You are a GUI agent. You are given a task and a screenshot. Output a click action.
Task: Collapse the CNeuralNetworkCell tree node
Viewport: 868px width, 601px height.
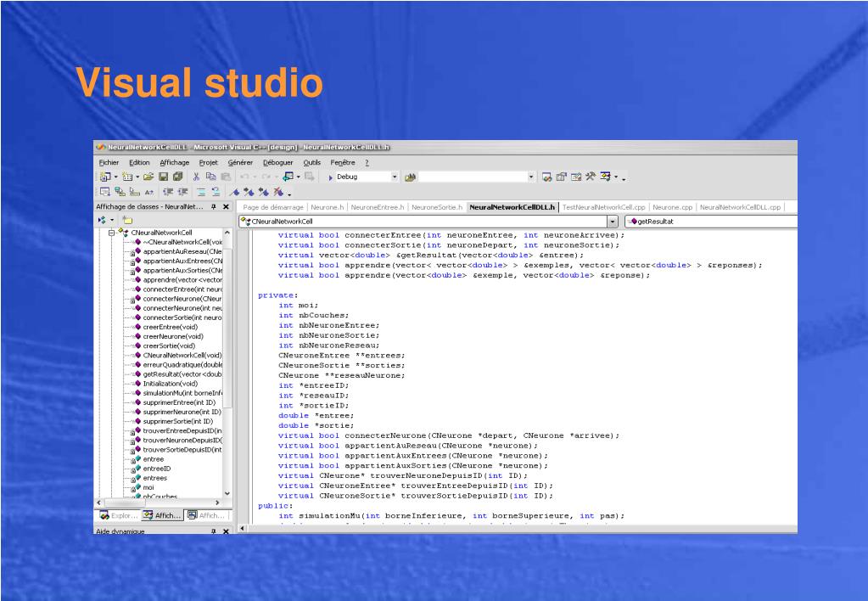coord(111,233)
